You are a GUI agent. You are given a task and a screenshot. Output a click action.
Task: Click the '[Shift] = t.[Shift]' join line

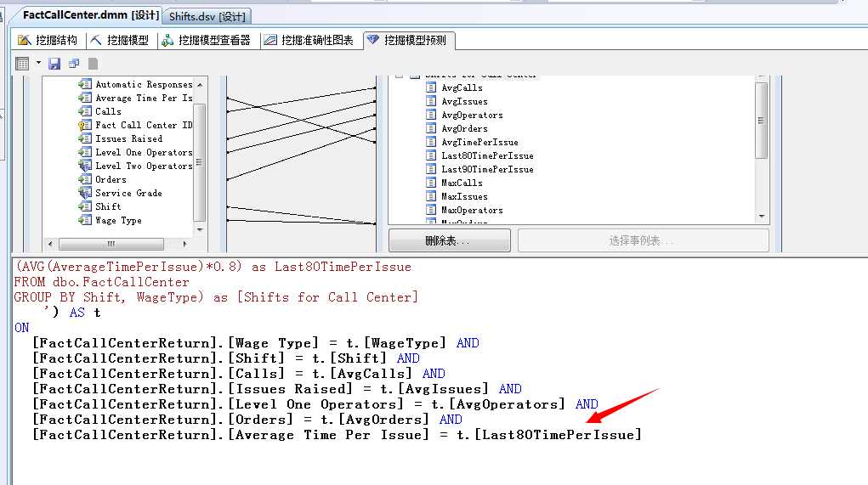(226, 358)
